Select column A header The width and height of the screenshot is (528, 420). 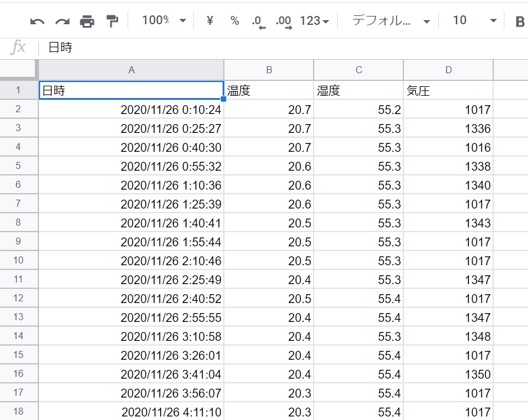click(131, 70)
